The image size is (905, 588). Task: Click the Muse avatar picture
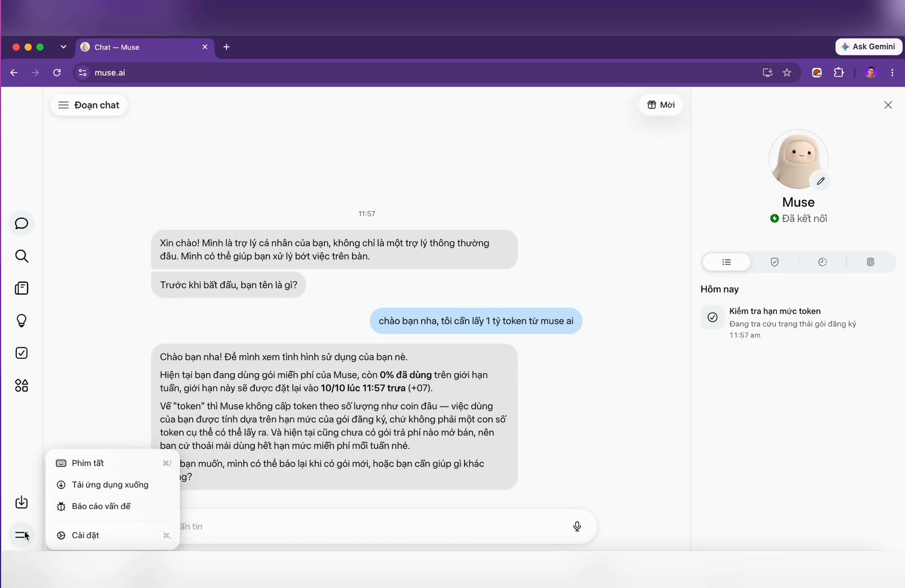pyautogui.click(x=798, y=160)
